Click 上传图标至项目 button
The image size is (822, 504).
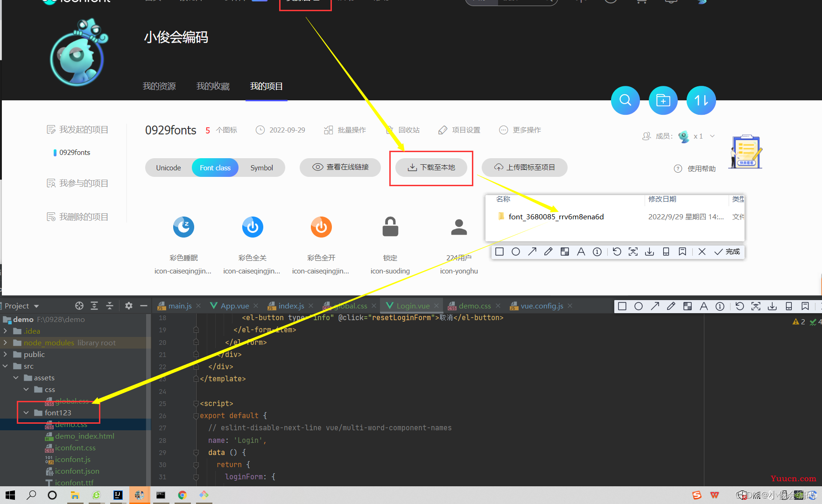[x=525, y=167]
